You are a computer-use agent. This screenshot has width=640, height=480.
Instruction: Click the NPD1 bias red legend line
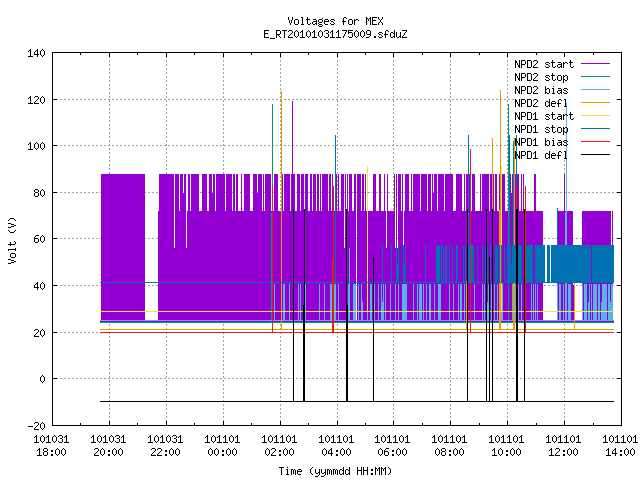(x=595, y=142)
